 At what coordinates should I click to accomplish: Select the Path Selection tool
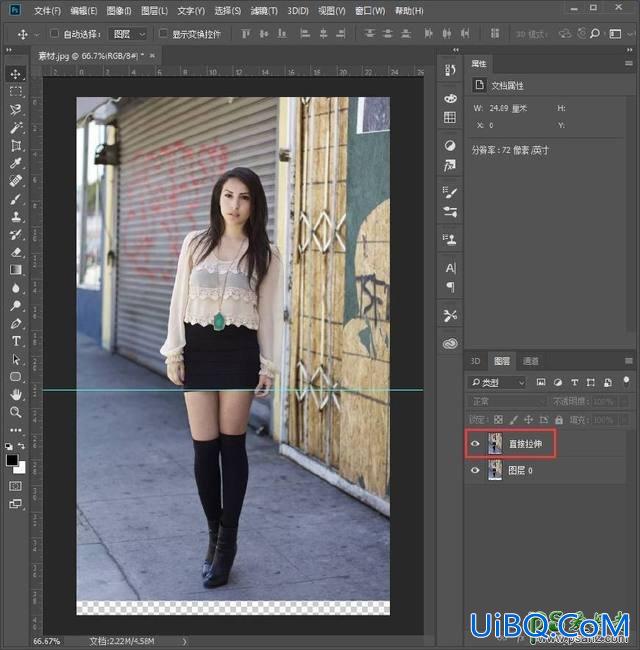click(x=16, y=359)
